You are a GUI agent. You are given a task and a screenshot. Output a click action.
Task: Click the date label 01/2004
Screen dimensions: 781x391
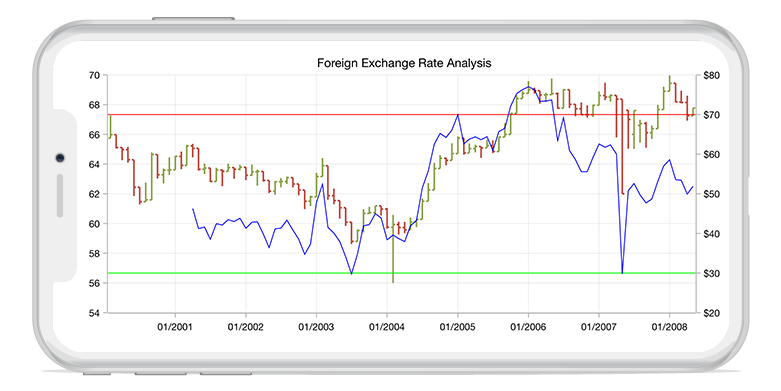click(387, 327)
